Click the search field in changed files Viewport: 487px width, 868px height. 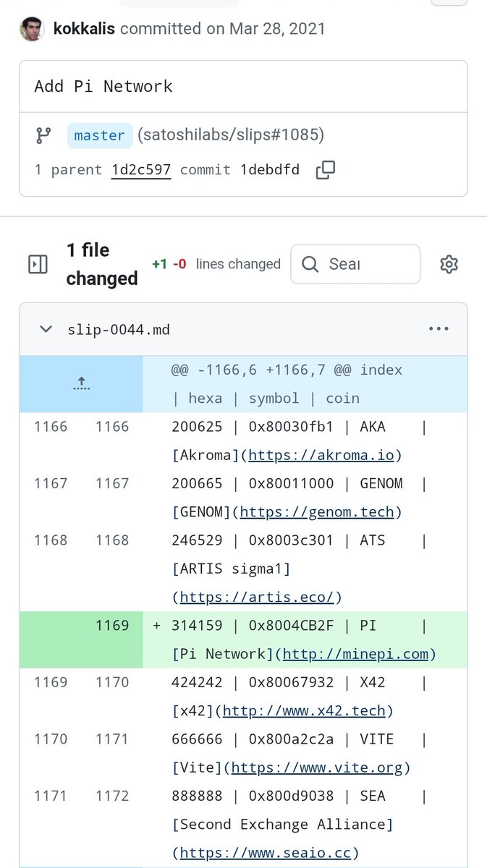pos(355,264)
